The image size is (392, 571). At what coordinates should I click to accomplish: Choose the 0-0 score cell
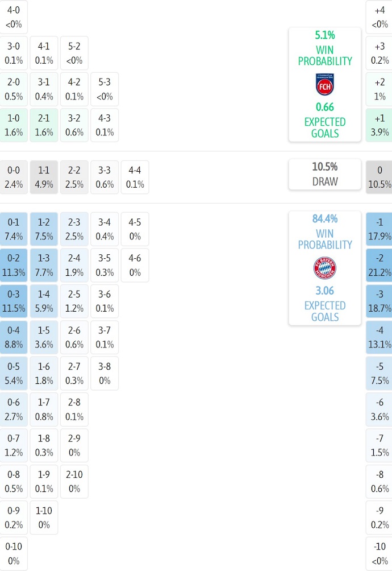[14, 177]
